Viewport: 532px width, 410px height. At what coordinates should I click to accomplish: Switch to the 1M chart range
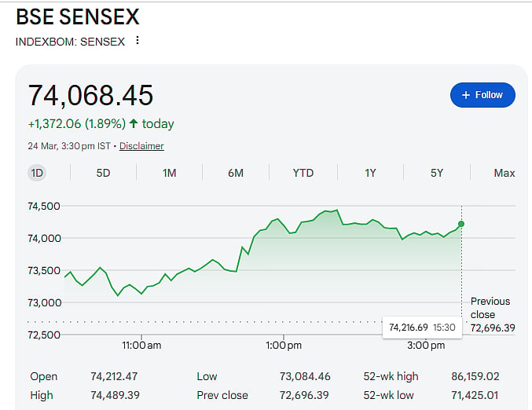tap(169, 173)
